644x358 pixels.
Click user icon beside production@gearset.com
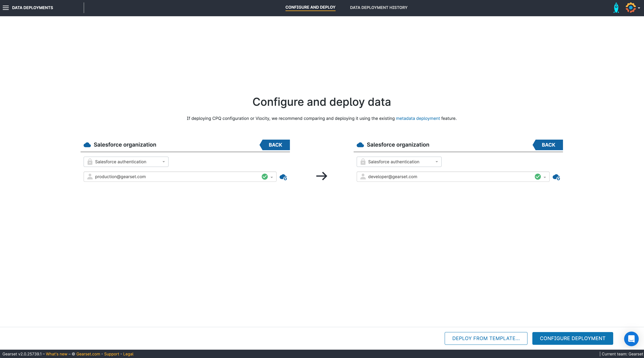pos(90,176)
